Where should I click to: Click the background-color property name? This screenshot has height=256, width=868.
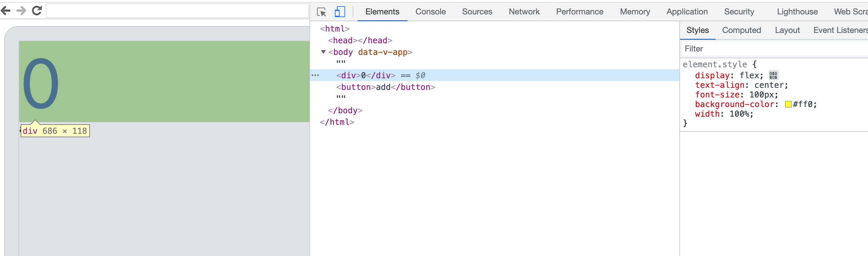pyautogui.click(x=735, y=104)
